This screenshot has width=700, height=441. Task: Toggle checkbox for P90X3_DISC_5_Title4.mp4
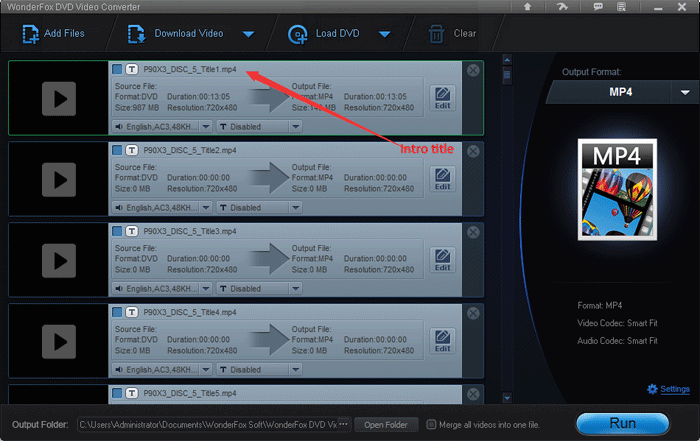pyautogui.click(x=117, y=312)
